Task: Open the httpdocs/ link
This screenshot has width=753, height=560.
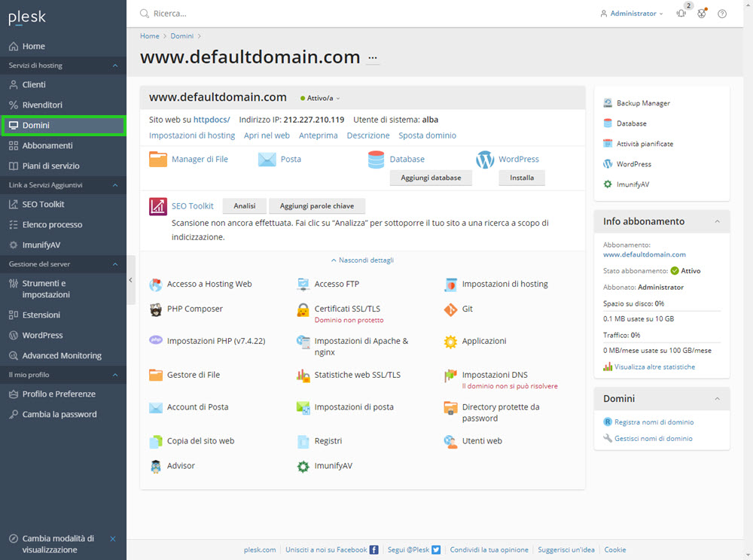Action: [x=212, y=120]
